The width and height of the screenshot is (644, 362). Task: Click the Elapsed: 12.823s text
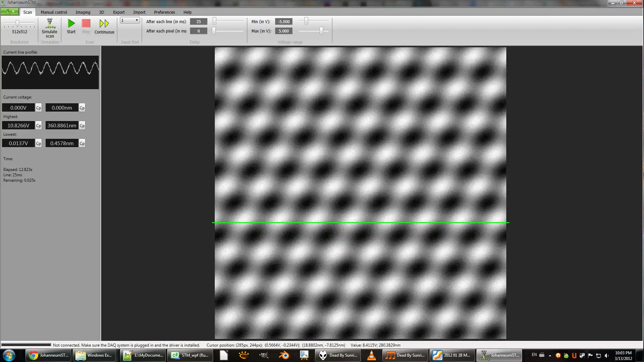[x=18, y=170]
